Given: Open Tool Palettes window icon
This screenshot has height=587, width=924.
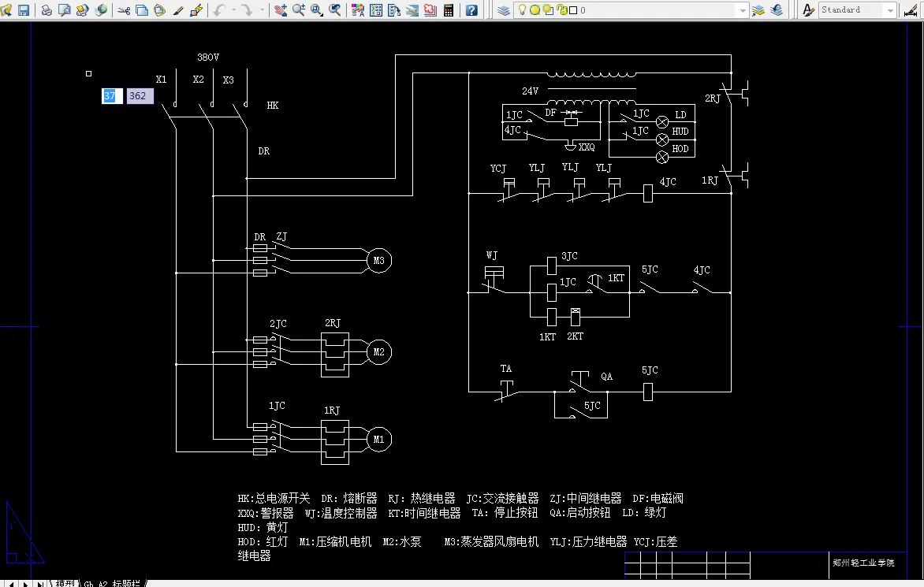Looking at the screenshot, I should [x=394, y=9].
